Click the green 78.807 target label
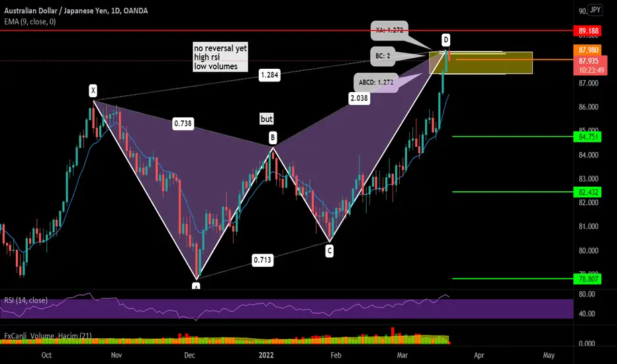This screenshot has height=364, width=617. click(589, 279)
